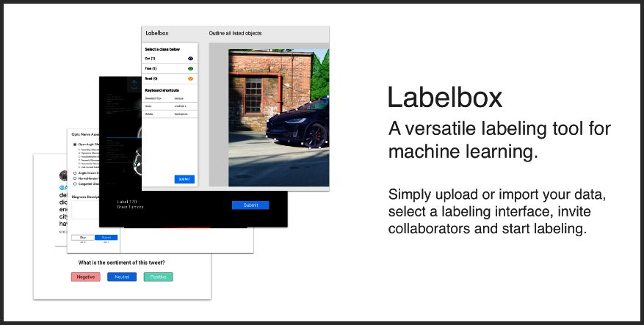
Task: Toggle the green eye icon for Tree
Action: tap(190, 68)
